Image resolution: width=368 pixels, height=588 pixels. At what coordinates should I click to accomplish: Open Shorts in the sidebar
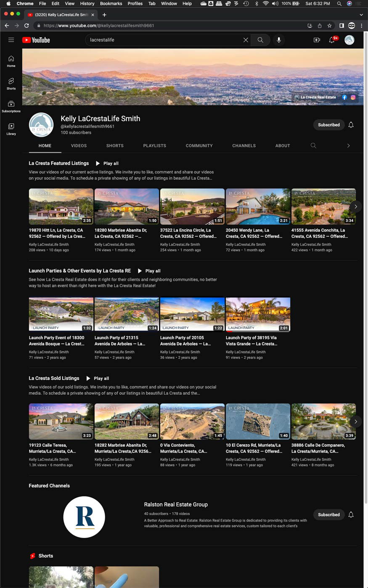tap(11, 84)
